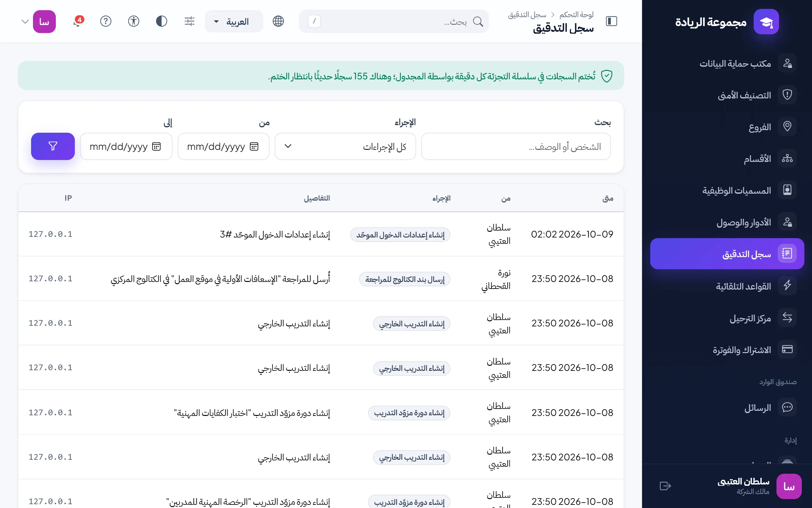The image size is (812, 508).
Task: Select سجل التدقيق in sidebar
Action: point(727,254)
